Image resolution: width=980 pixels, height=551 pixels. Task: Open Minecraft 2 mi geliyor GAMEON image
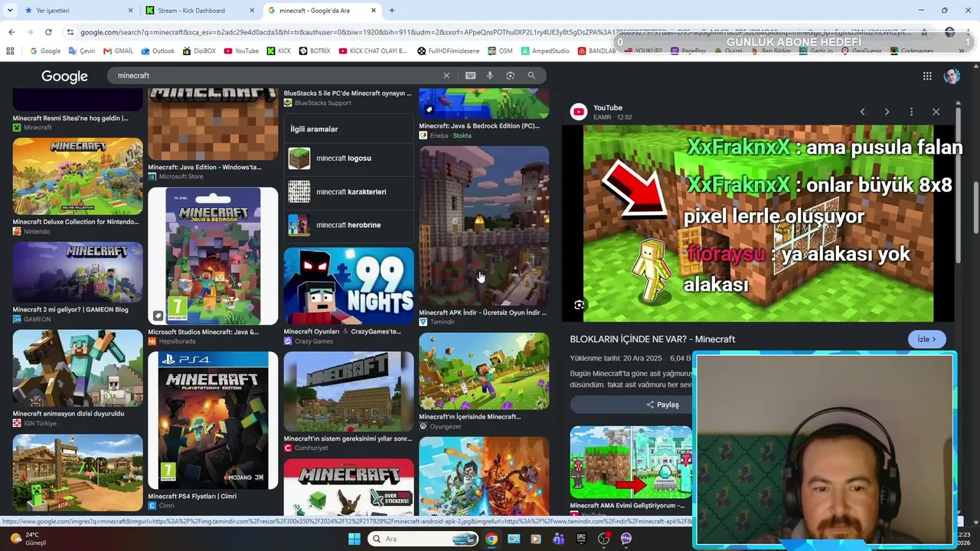coord(77,272)
